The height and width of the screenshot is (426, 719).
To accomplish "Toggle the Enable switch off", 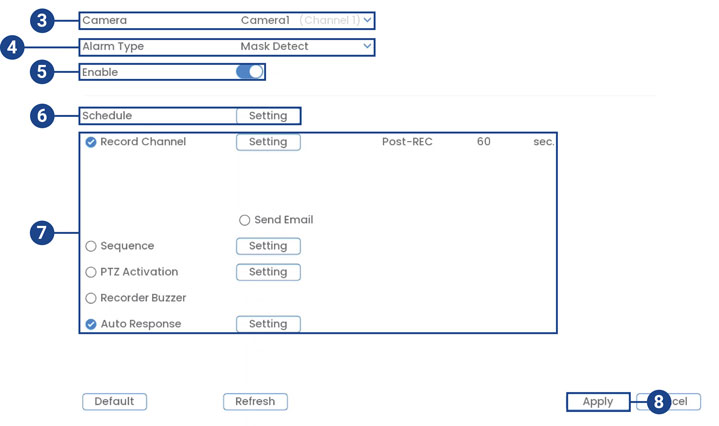I will pyautogui.click(x=250, y=72).
